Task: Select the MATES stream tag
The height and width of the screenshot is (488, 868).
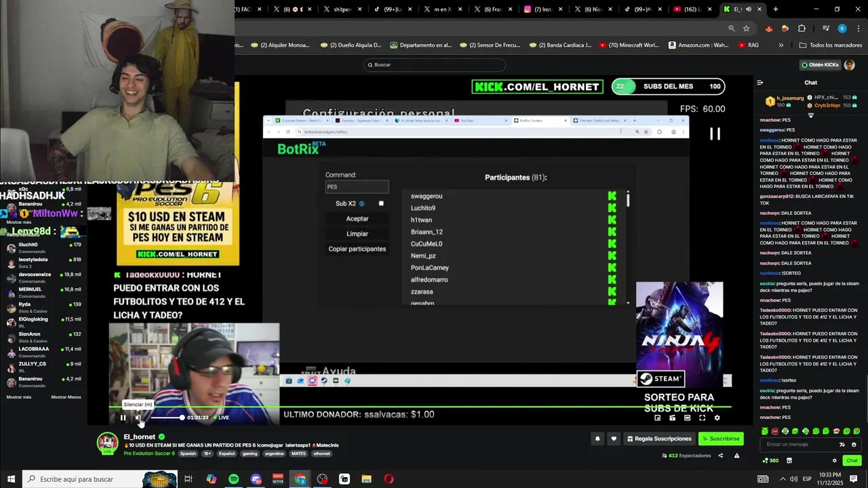Action: [x=298, y=453]
